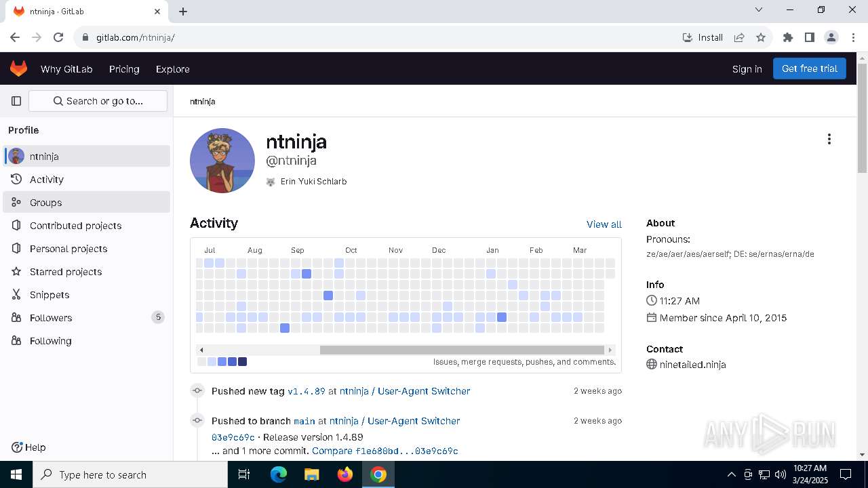Screen dimensions: 868x488
Task: Open Why GitLab menu
Action: coord(66,69)
